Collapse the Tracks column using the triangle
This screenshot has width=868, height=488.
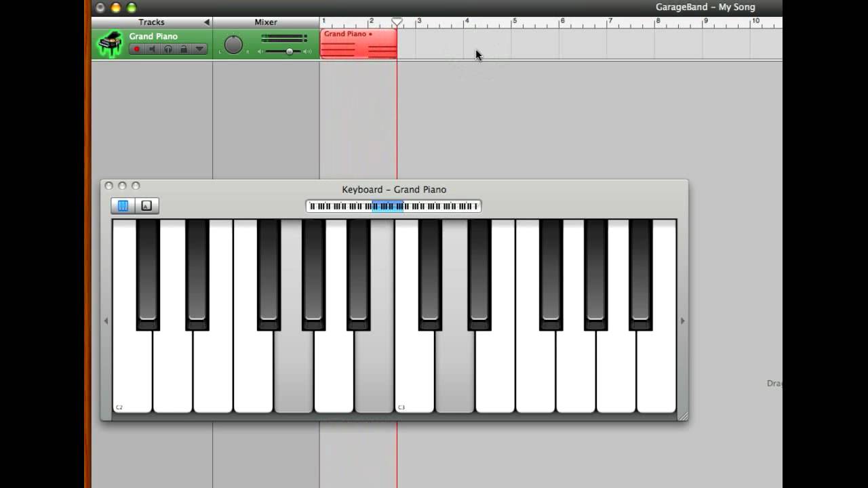click(206, 22)
